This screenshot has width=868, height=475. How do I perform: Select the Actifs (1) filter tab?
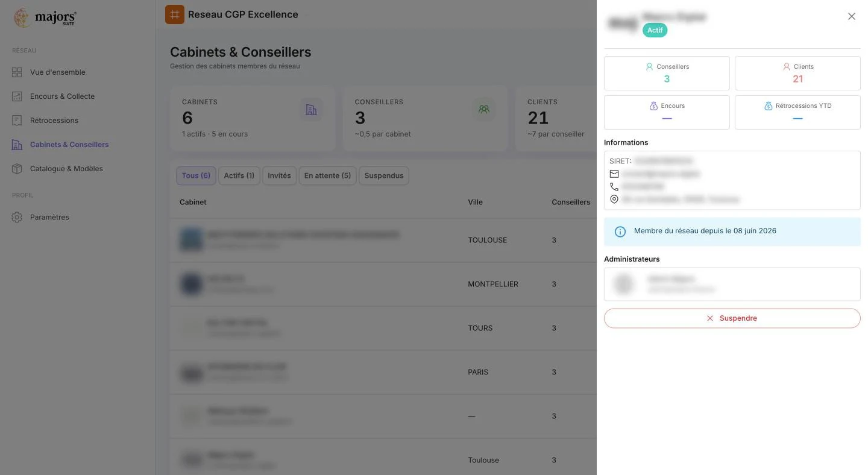(x=239, y=175)
